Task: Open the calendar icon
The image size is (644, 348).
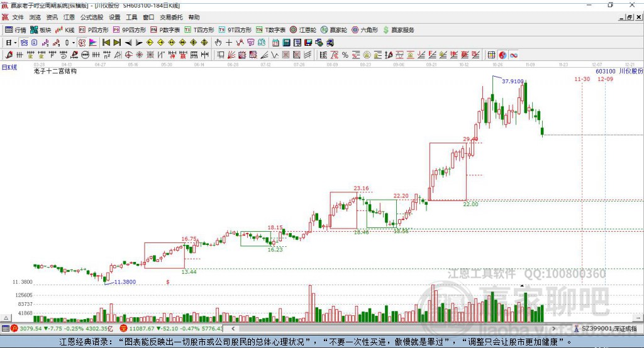Action: (275, 43)
